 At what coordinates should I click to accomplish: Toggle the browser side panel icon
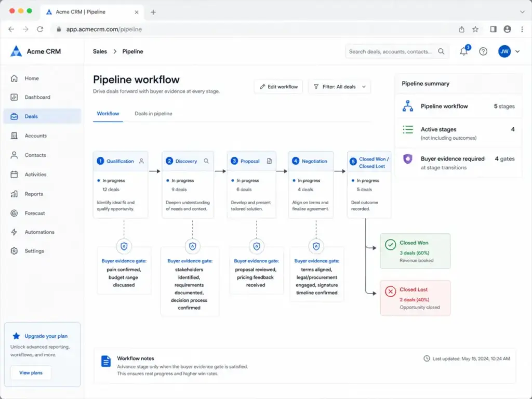click(494, 29)
